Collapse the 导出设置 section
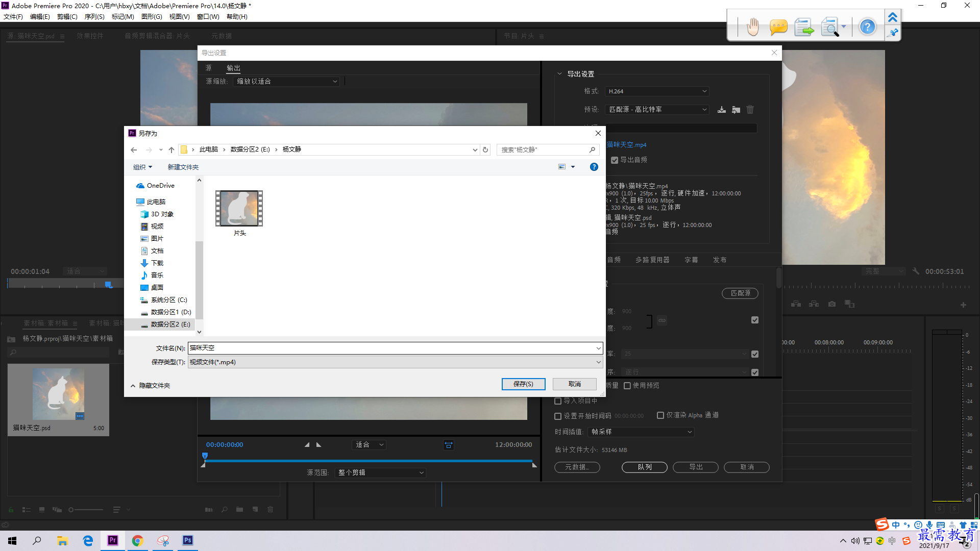Image resolution: width=980 pixels, height=551 pixels. click(x=559, y=74)
